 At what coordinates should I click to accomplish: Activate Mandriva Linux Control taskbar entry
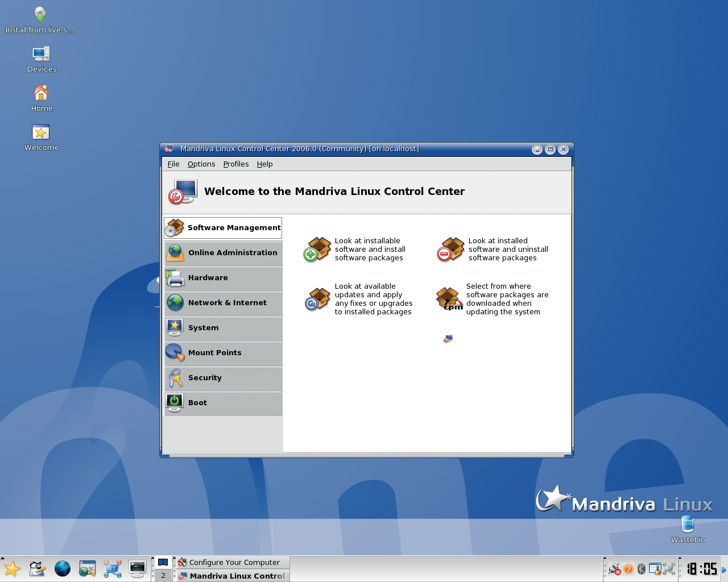point(233,576)
